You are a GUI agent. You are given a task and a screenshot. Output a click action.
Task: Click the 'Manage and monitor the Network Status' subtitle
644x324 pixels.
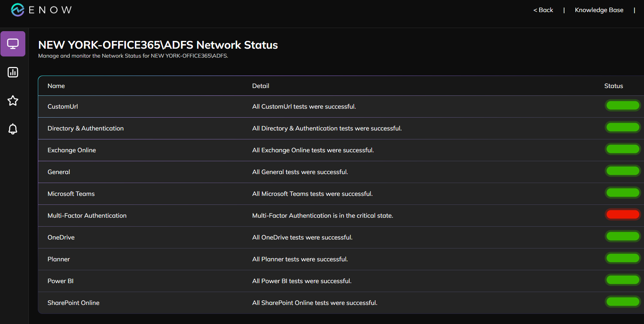tap(133, 56)
